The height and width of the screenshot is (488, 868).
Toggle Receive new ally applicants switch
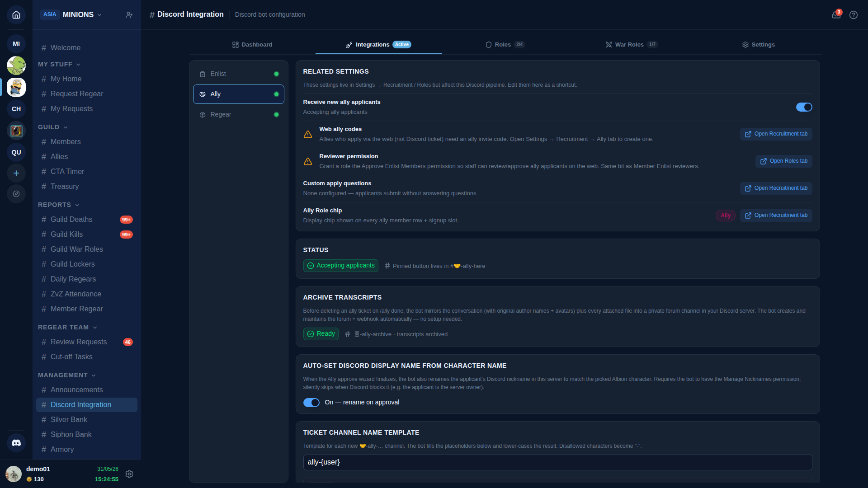(804, 107)
